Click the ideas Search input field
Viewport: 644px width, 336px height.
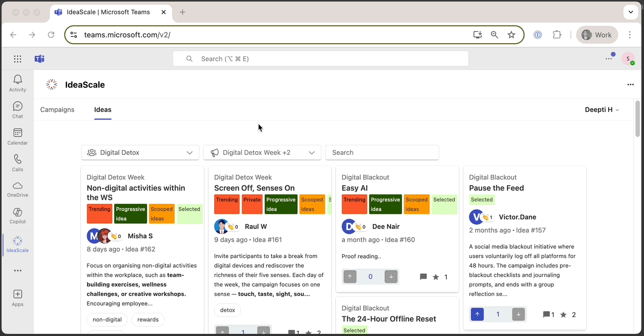point(382,153)
